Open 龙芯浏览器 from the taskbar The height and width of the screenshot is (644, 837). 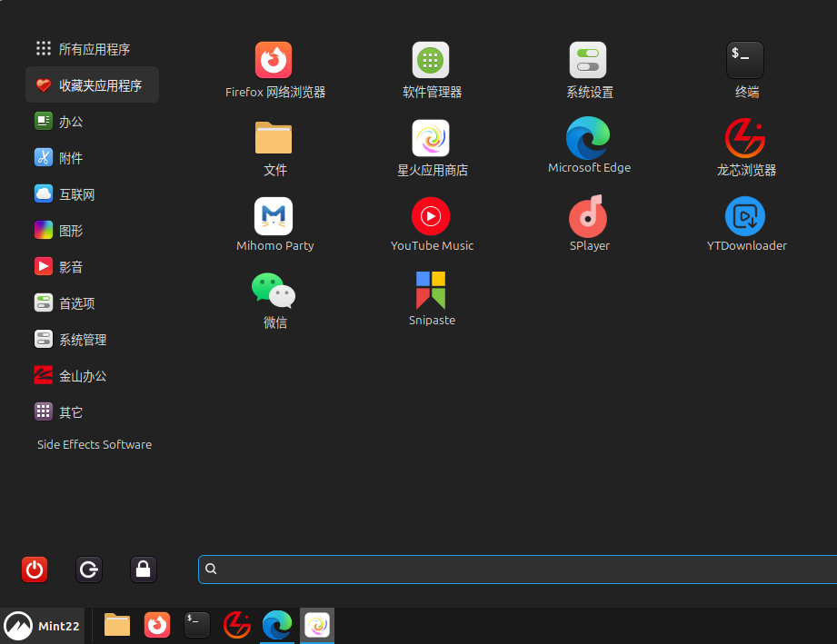237,625
